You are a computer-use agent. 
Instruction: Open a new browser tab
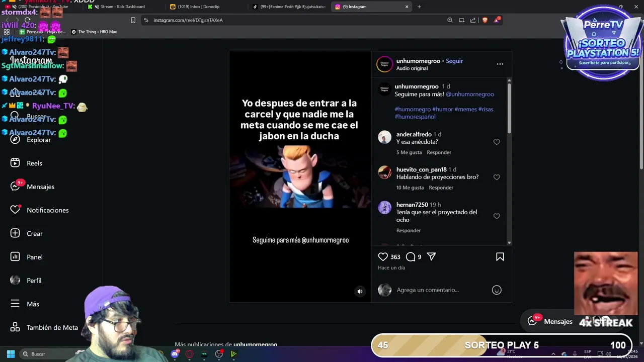(x=419, y=7)
